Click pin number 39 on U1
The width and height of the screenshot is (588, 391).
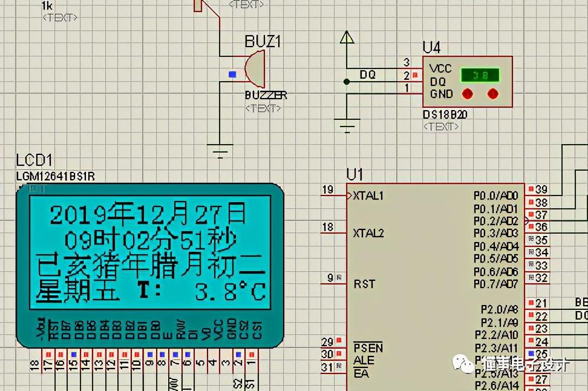[x=541, y=189]
